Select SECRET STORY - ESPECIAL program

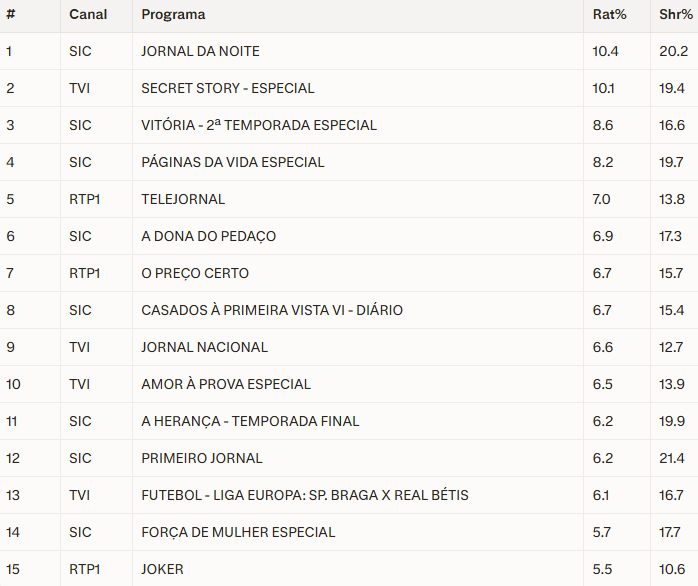[x=227, y=88]
